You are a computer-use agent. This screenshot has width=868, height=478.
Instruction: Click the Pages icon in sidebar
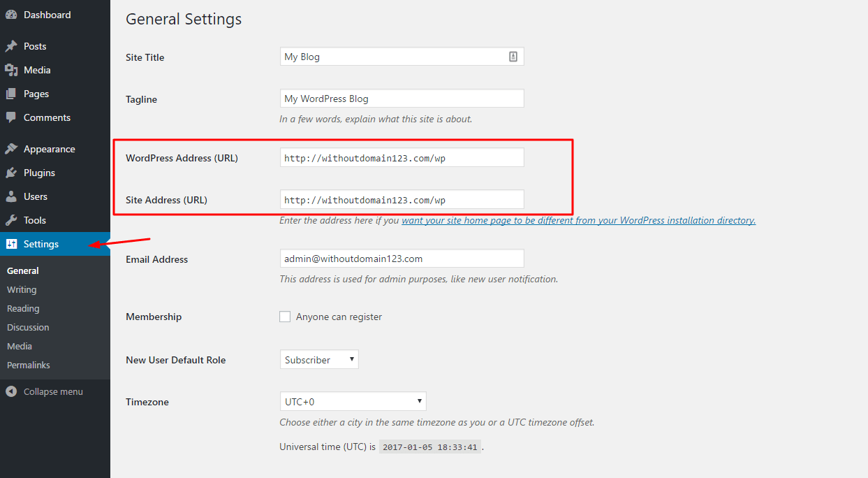[x=11, y=93]
